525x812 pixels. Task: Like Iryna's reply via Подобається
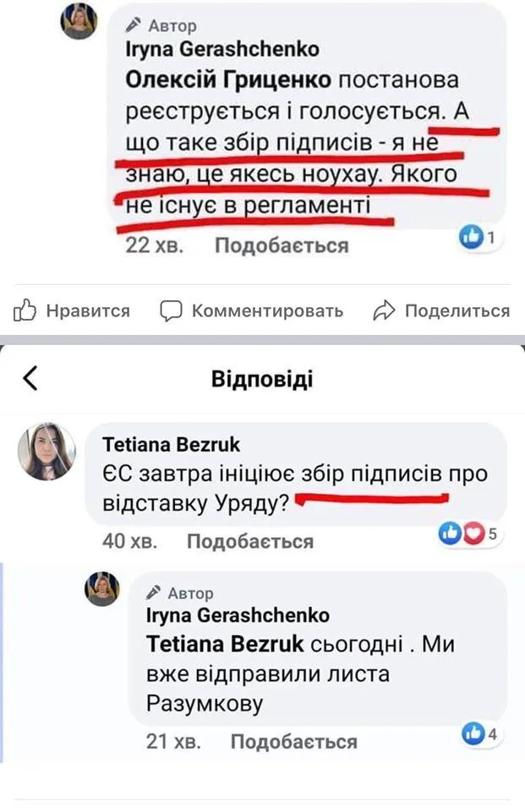click(294, 742)
